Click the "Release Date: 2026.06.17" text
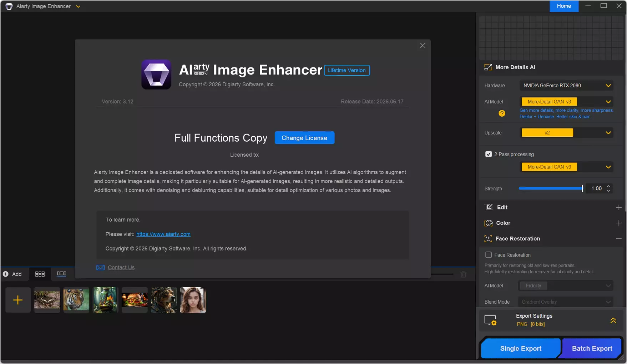This screenshot has width=627, height=364. pos(372,102)
